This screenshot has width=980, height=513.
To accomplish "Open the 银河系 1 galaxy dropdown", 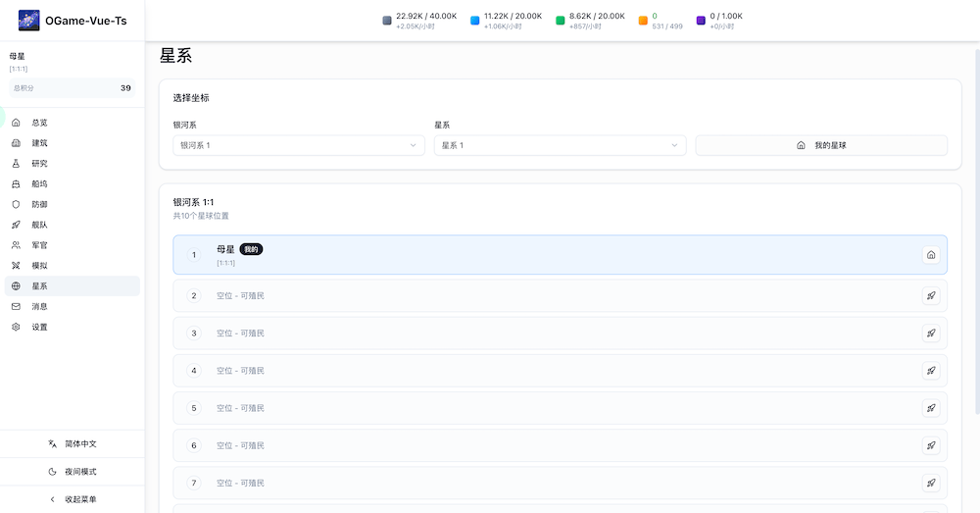I will click(298, 145).
